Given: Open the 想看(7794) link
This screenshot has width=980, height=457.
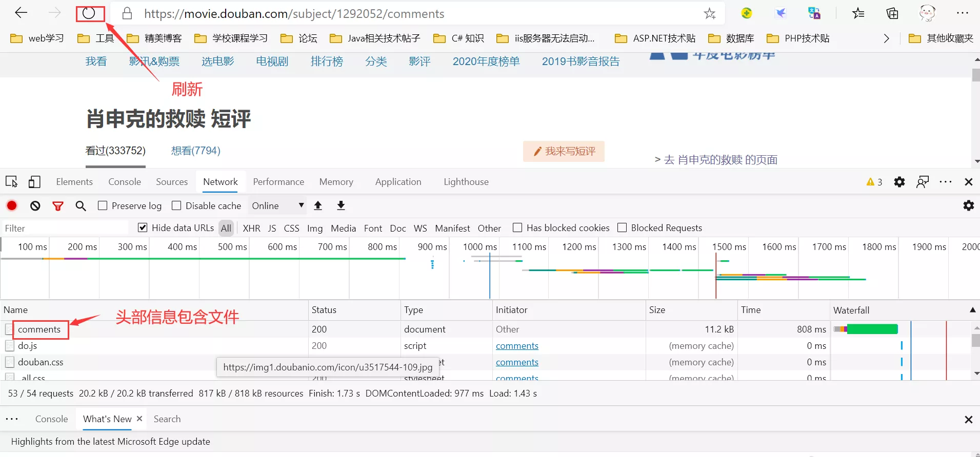Looking at the screenshot, I should (x=195, y=151).
